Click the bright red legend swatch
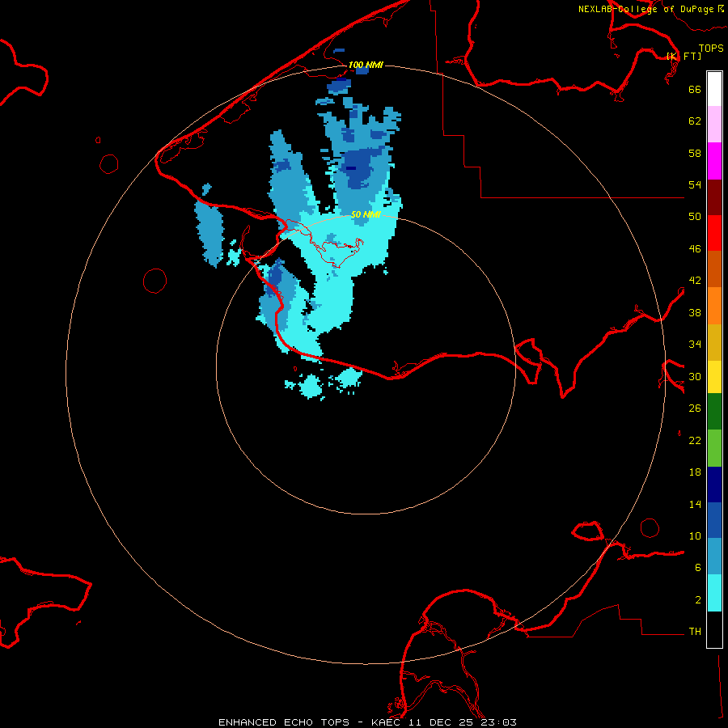This screenshot has height=728, width=728. click(x=714, y=233)
